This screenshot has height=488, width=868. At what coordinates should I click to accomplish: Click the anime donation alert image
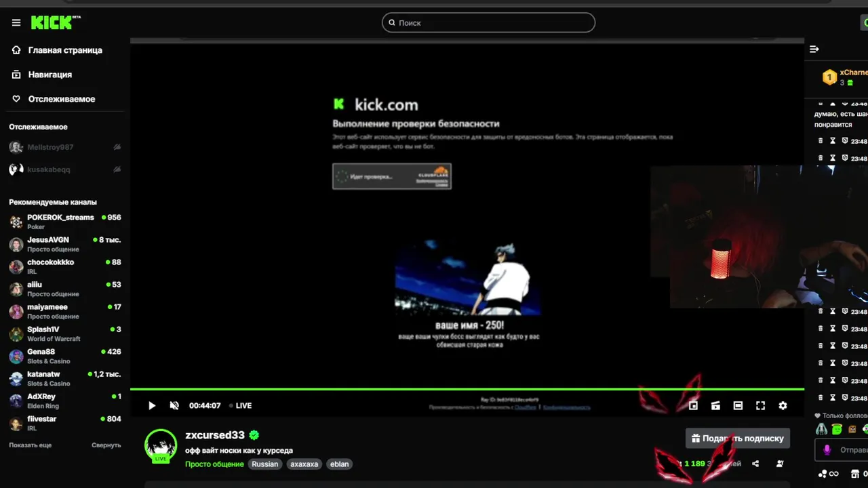click(467, 277)
